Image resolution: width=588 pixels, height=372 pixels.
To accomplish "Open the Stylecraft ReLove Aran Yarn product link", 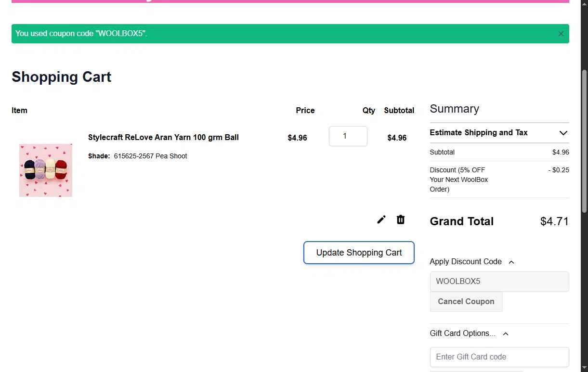I will point(163,137).
